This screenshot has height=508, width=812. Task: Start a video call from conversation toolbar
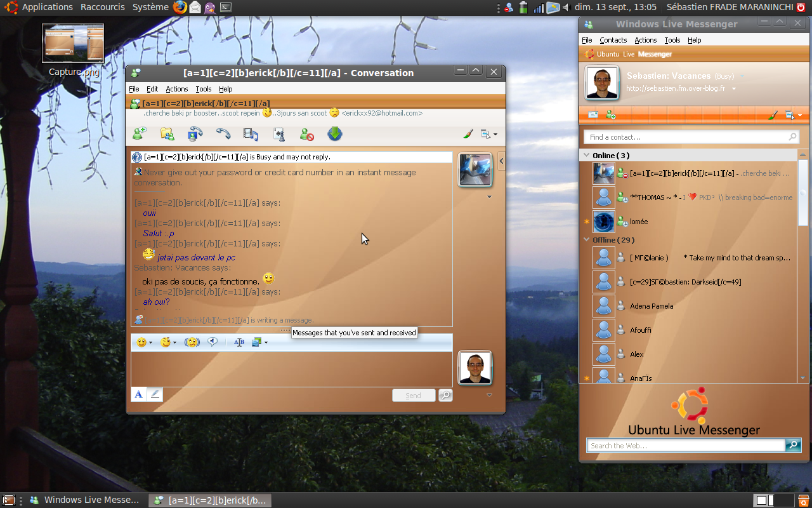click(195, 134)
